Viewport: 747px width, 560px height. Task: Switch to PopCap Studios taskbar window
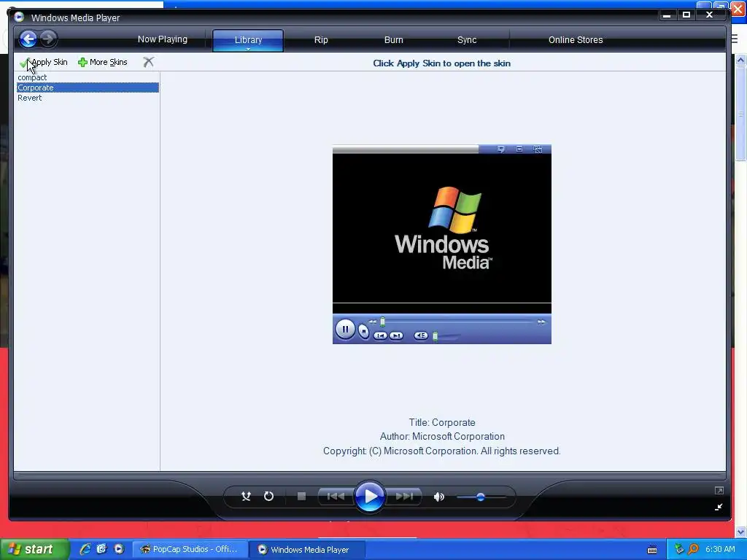(x=190, y=549)
